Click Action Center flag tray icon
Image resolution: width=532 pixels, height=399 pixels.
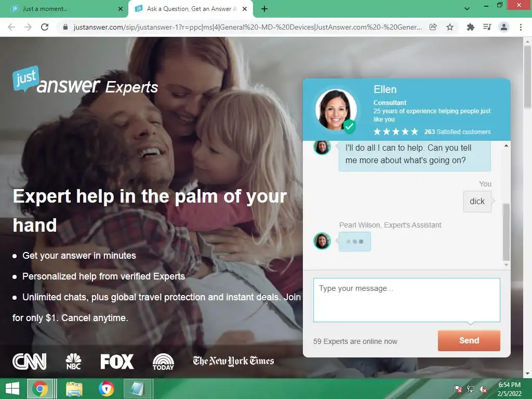point(458,389)
